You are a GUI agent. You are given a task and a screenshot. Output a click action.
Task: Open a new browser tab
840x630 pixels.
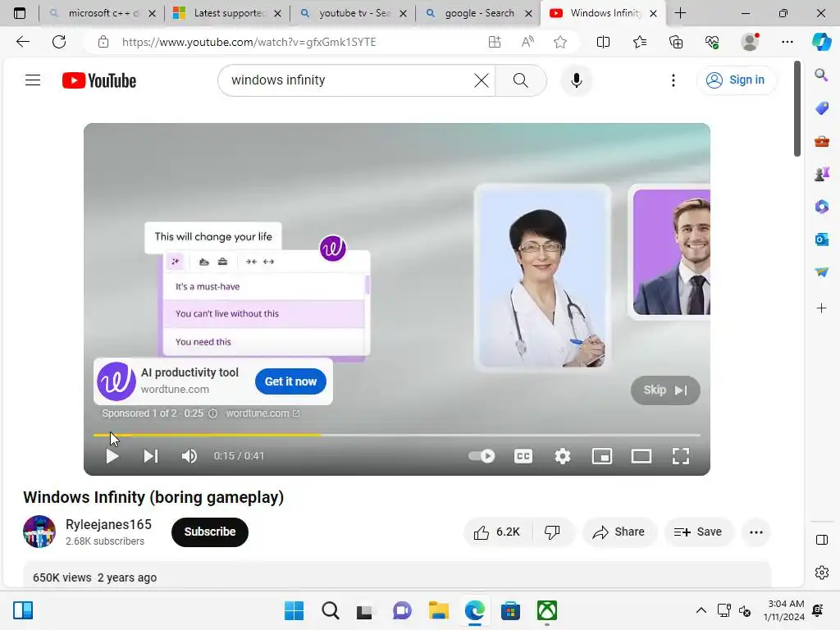point(680,13)
